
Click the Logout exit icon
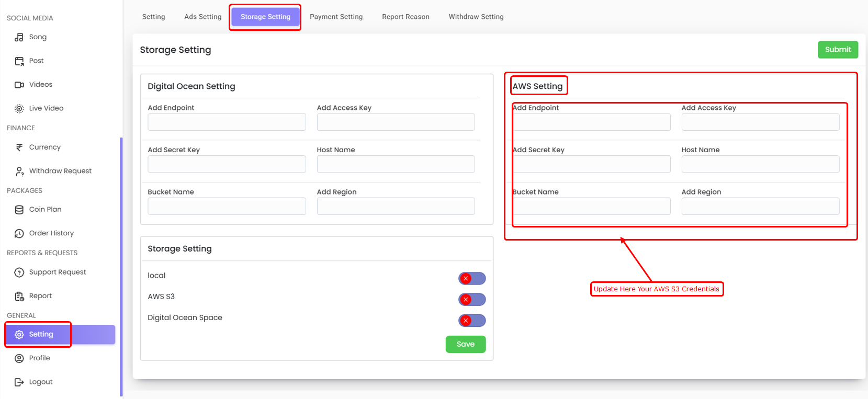coord(19,382)
